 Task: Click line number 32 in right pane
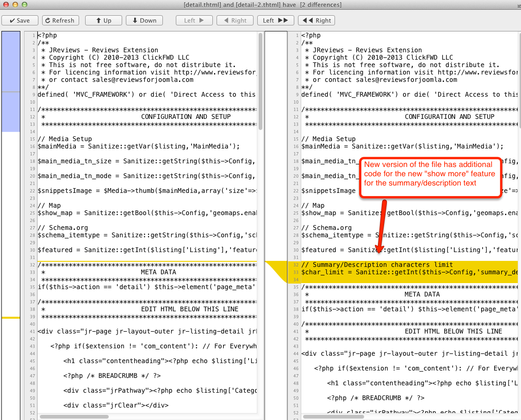pyautogui.click(x=295, y=265)
